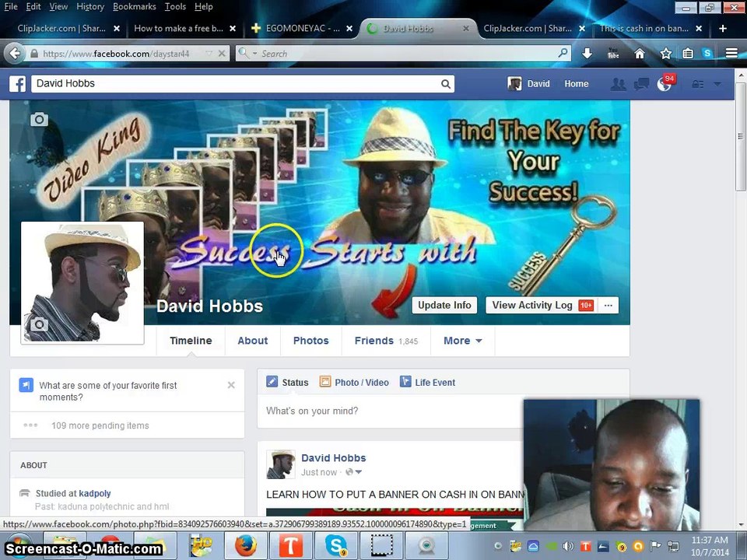Open the File menu

pos(11,7)
